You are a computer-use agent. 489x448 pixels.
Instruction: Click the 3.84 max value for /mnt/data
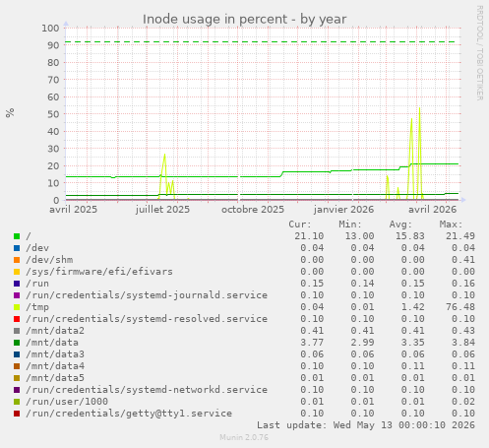coord(463,343)
